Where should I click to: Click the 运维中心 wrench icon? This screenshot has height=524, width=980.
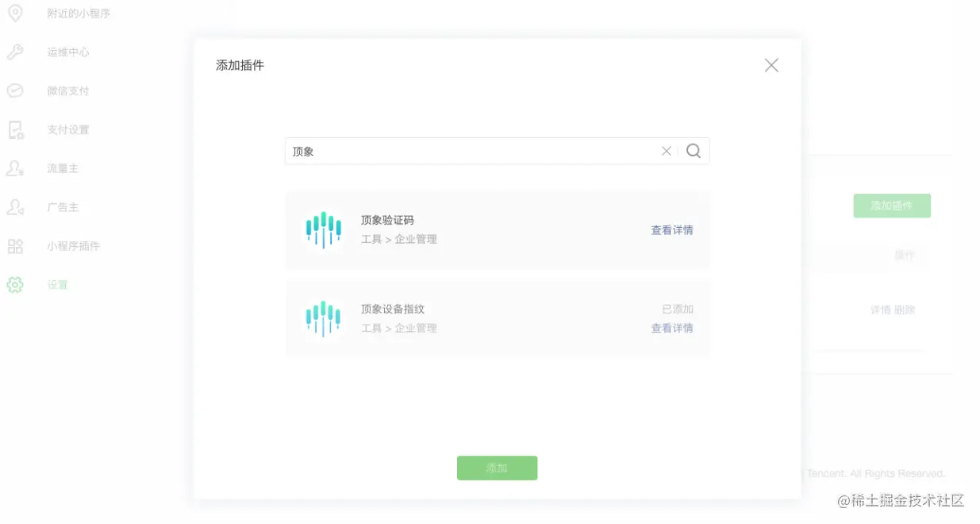(x=15, y=52)
